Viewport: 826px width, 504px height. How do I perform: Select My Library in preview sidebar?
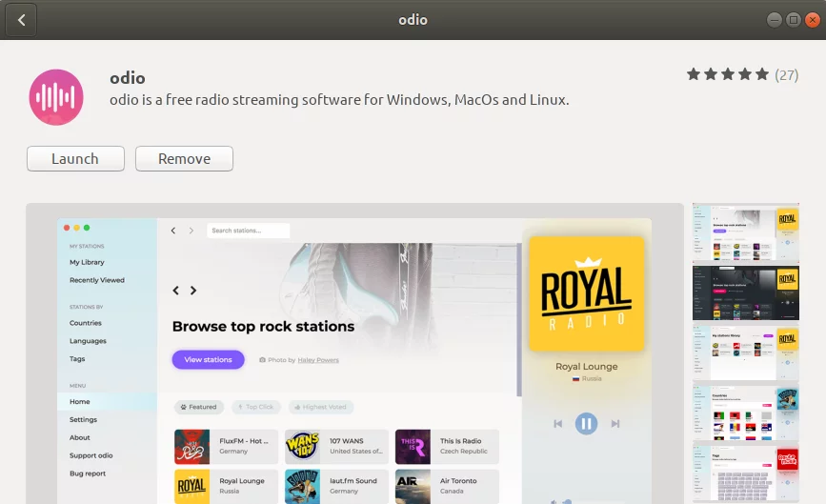tap(87, 262)
